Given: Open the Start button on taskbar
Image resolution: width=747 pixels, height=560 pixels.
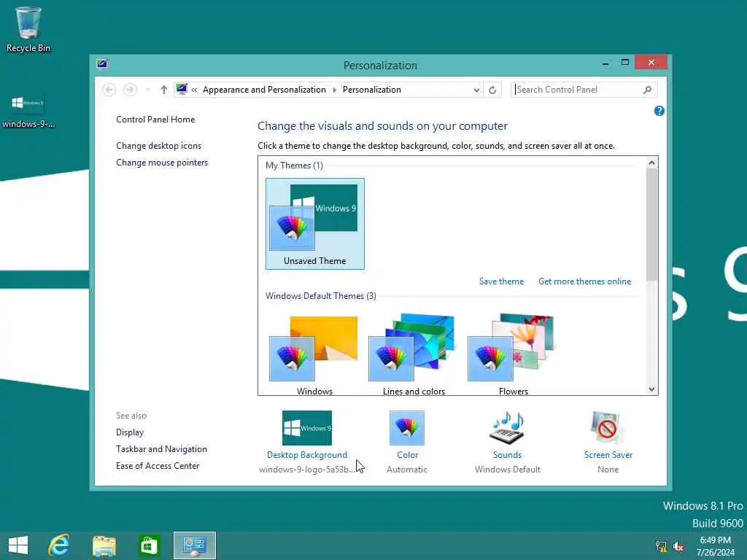Looking at the screenshot, I should (x=18, y=545).
